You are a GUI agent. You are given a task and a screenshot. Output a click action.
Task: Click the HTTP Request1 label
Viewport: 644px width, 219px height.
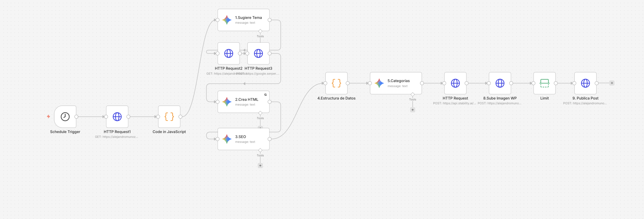[117, 132]
